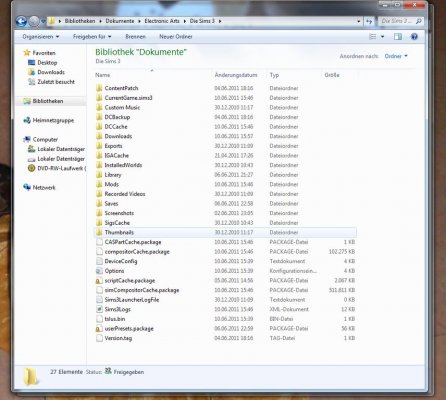Sort by the Typ column header
This screenshot has height=400, width=446.
(x=274, y=75)
